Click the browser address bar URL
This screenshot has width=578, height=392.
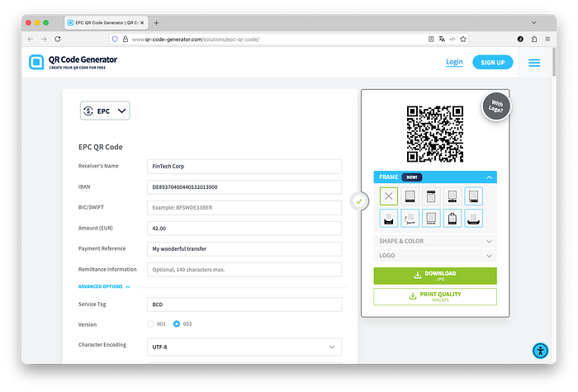click(x=196, y=40)
